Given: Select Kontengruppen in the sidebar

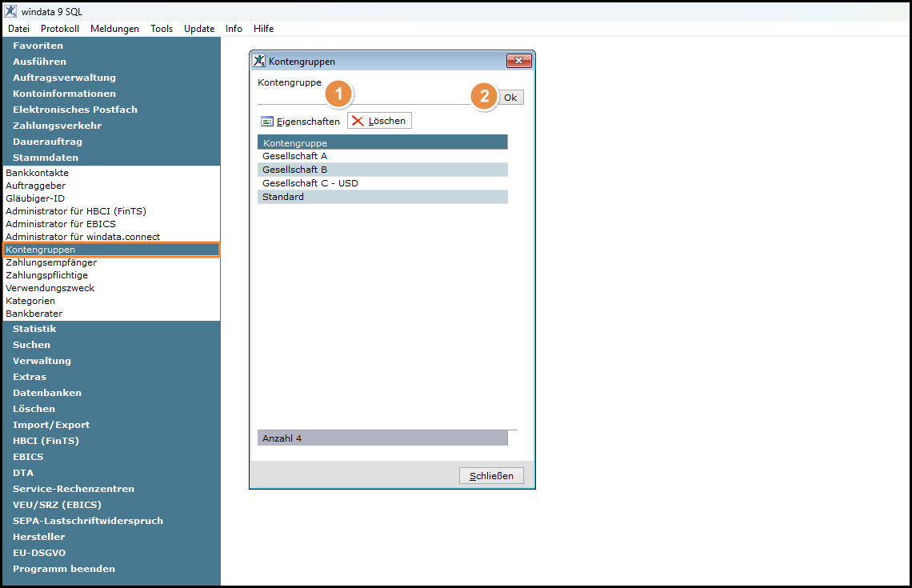Looking at the screenshot, I should [112, 250].
